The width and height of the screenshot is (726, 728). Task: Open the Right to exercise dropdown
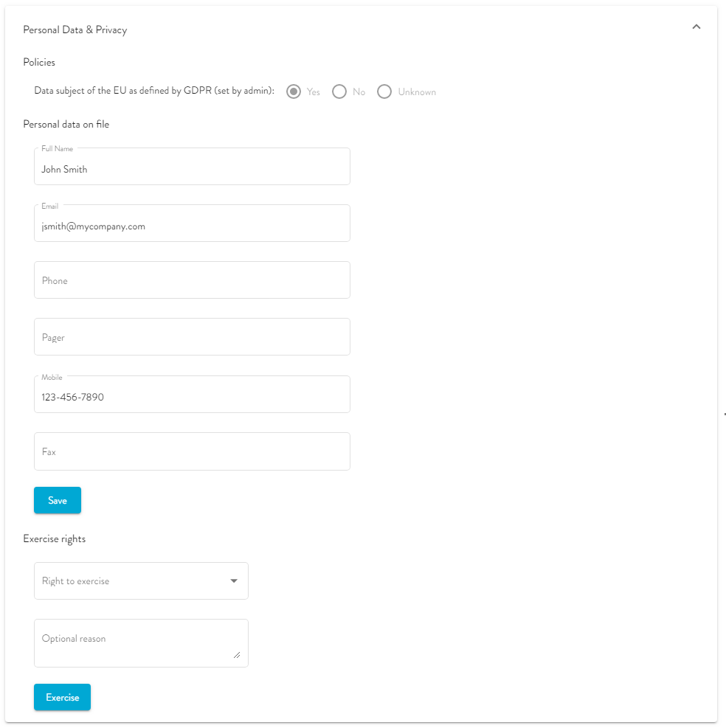(x=133, y=581)
